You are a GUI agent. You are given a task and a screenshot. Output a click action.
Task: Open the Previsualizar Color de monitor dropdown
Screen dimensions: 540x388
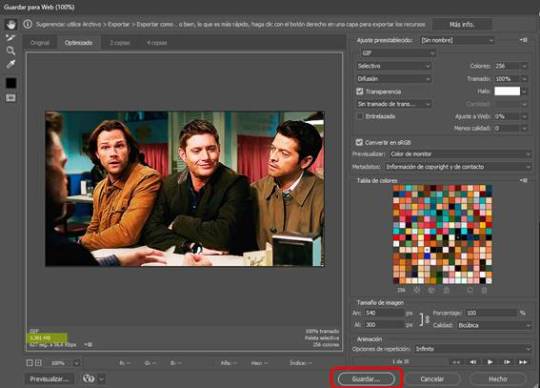point(460,154)
